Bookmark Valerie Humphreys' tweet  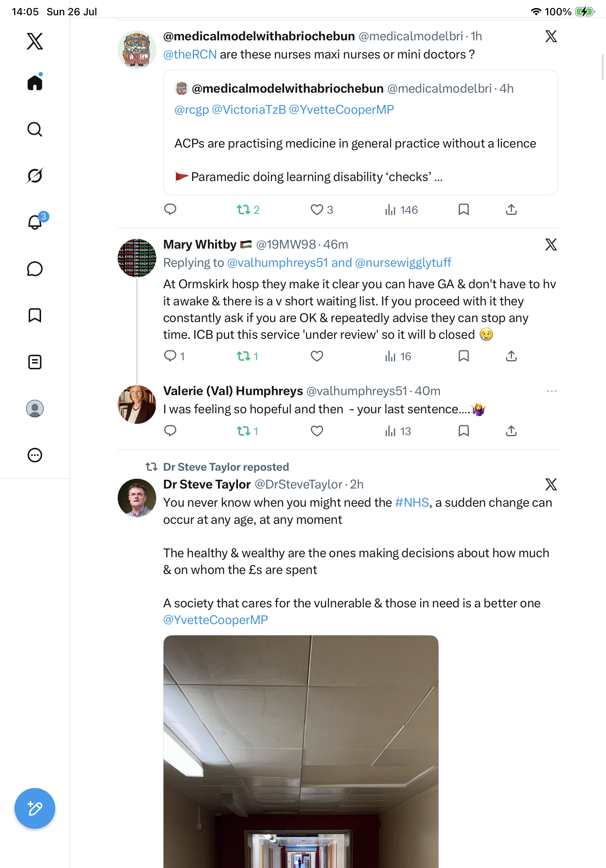[464, 431]
